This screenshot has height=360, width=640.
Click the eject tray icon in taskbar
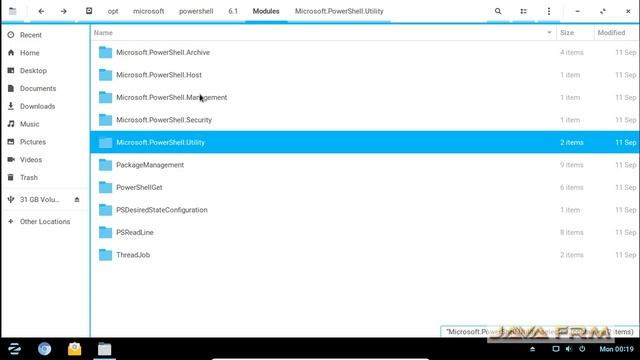pos(532,349)
